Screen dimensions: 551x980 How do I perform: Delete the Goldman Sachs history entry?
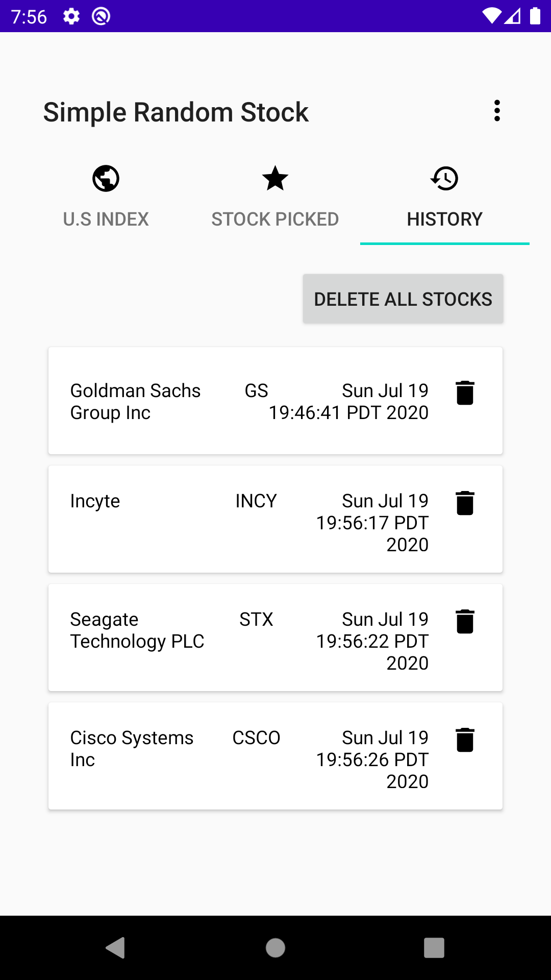[465, 393]
